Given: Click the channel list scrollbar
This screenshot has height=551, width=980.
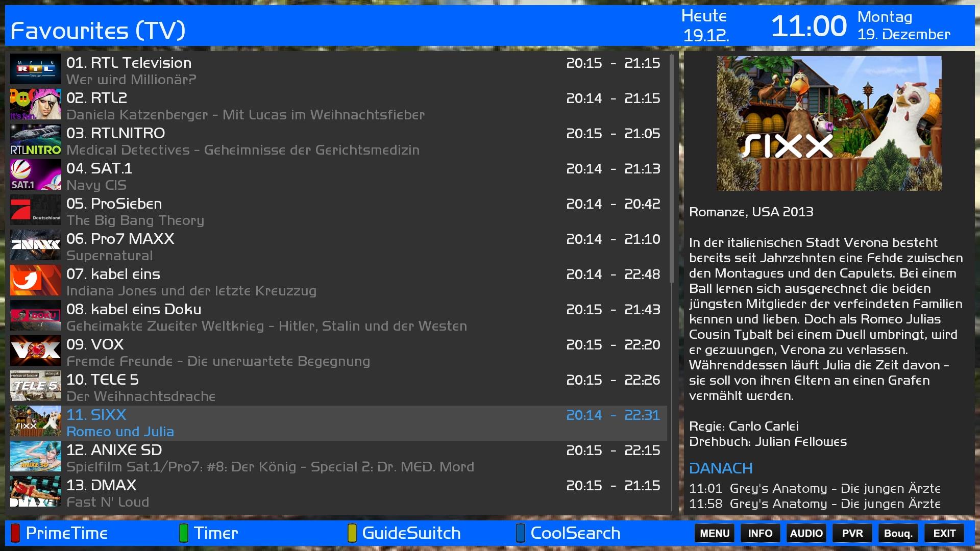Looking at the screenshot, I should coord(672,168).
